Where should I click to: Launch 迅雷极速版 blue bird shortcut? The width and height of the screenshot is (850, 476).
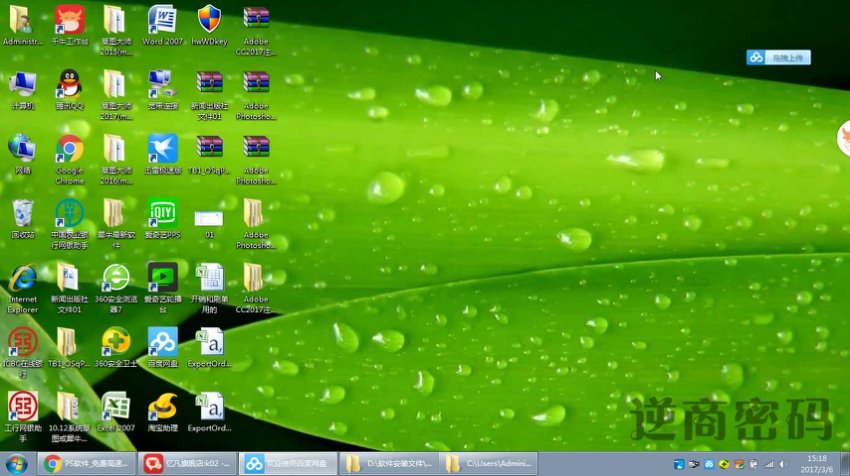(x=163, y=154)
